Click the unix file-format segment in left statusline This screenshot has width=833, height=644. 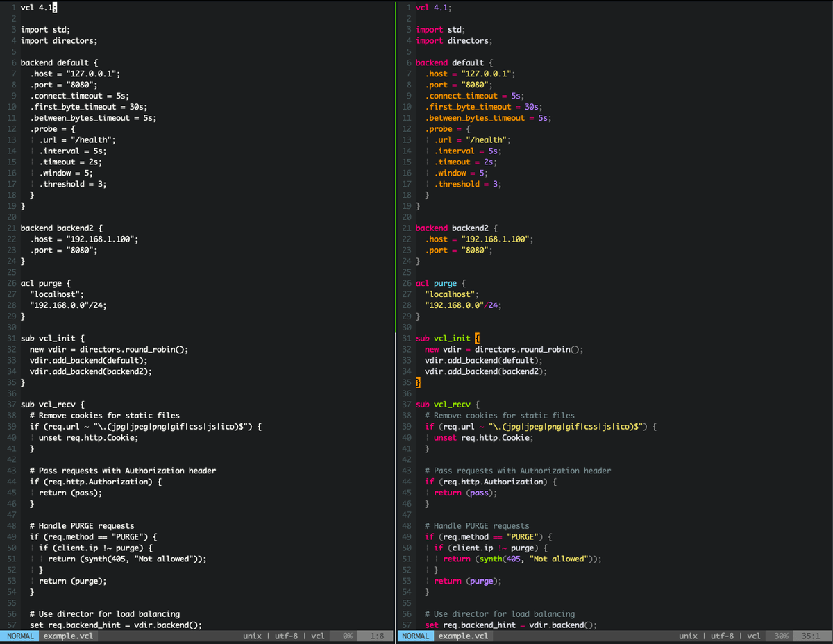click(252, 636)
